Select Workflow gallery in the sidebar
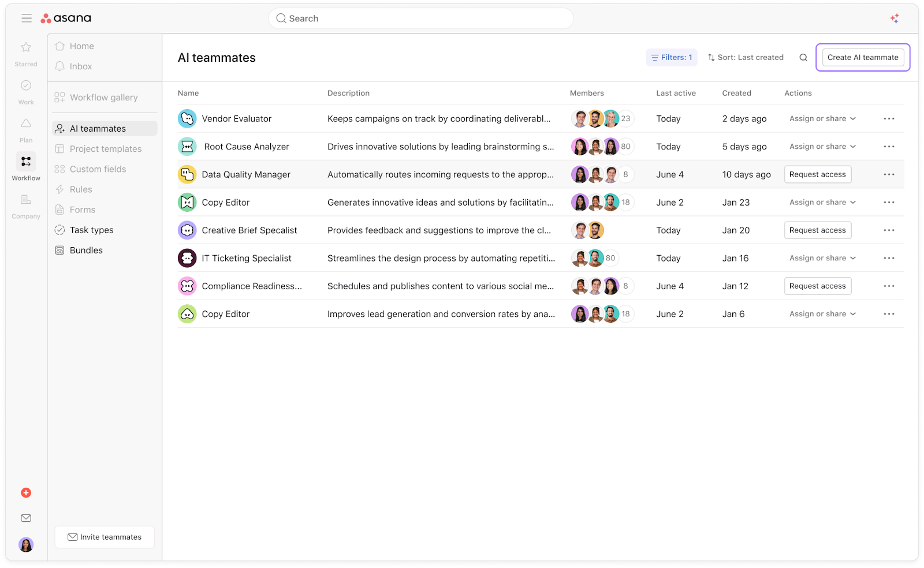Image resolution: width=924 pixels, height=568 pixels. point(103,98)
